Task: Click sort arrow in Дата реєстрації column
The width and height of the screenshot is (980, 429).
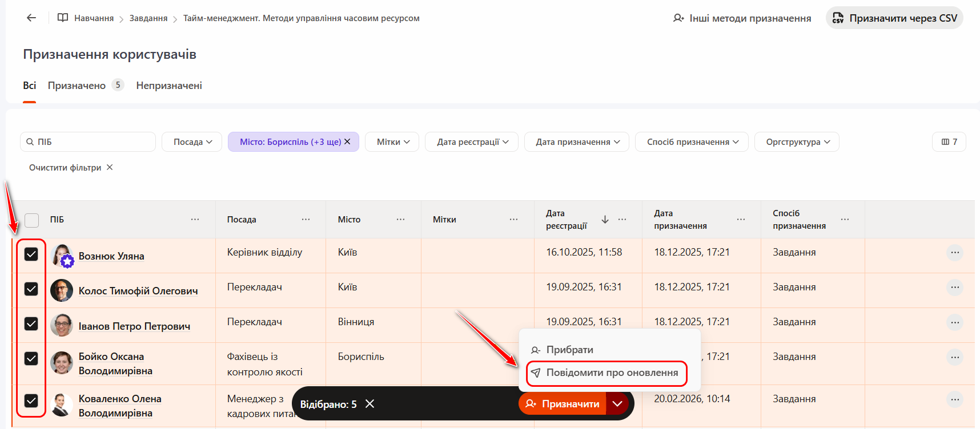Action: coord(605,220)
